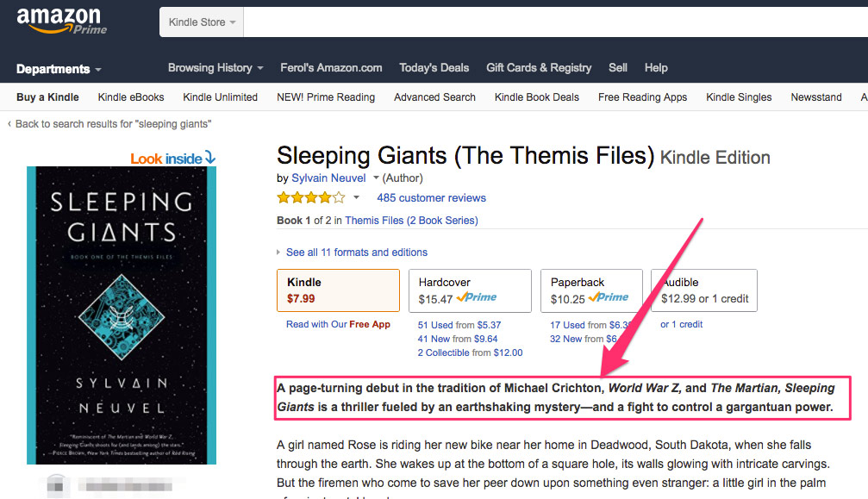Select Kindle Unlimited in subnav
This screenshot has width=868, height=499.
tap(221, 97)
